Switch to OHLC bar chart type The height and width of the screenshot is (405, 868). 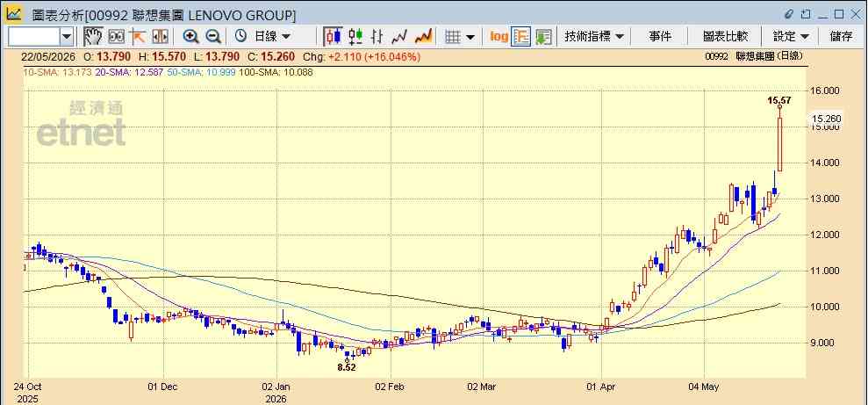point(377,37)
